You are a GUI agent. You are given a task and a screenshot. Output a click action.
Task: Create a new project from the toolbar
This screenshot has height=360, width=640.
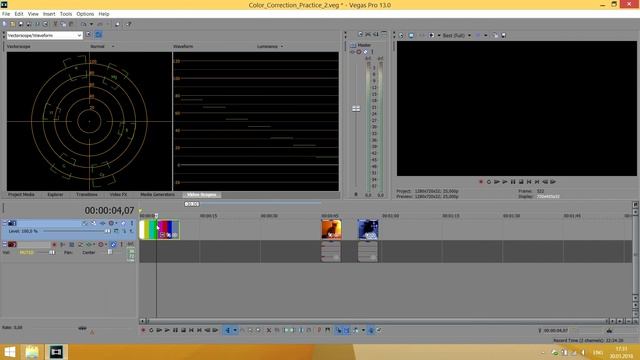5,24
